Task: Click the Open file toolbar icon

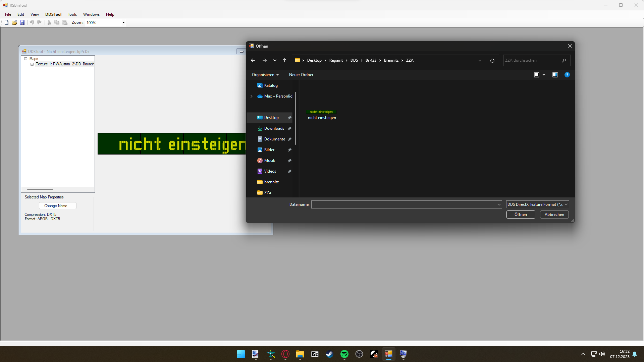Action: coord(14,22)
